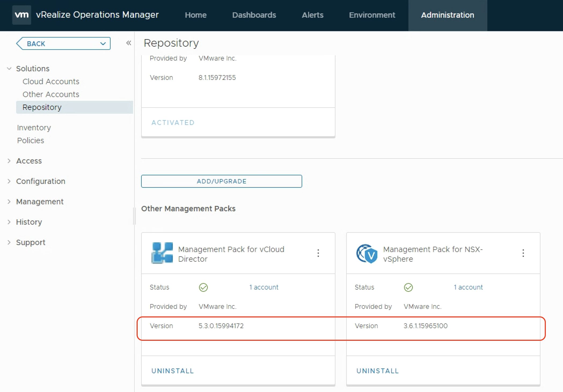Click vCloud Director green status checkmark
This screenshot has width=563, height=392.
coord(203,287)
